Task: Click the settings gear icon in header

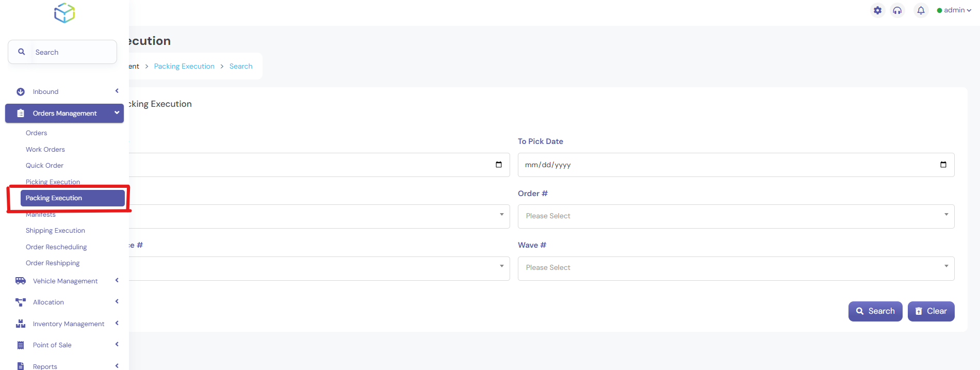Action: [x=877, y=10]
